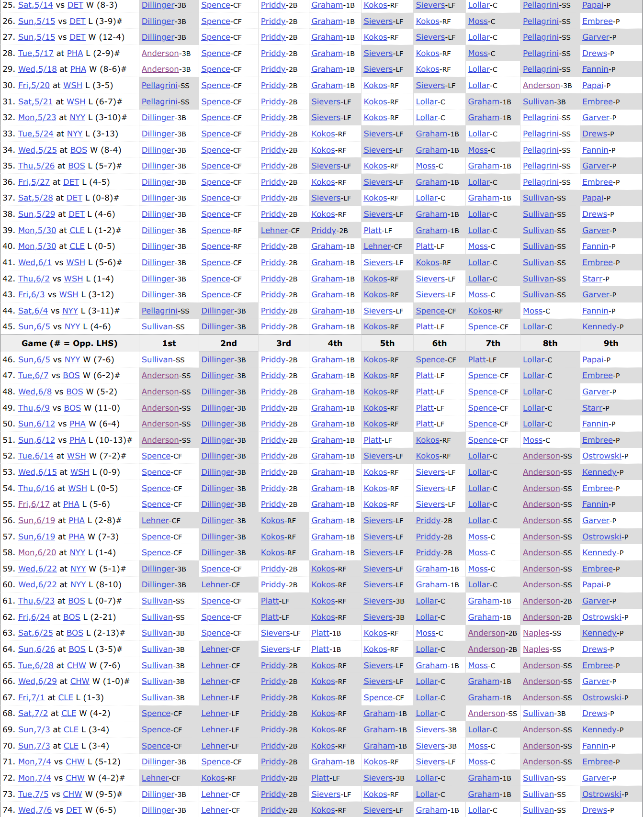Open pitcher Fannin in game 70

pos(595,746)
